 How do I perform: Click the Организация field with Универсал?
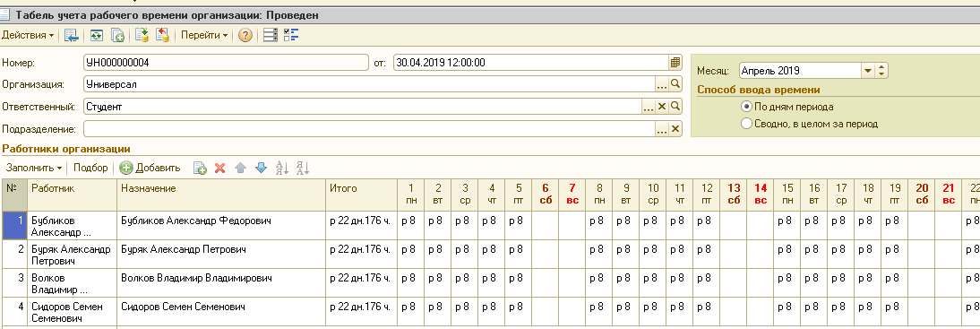click(x=369, y=83)
